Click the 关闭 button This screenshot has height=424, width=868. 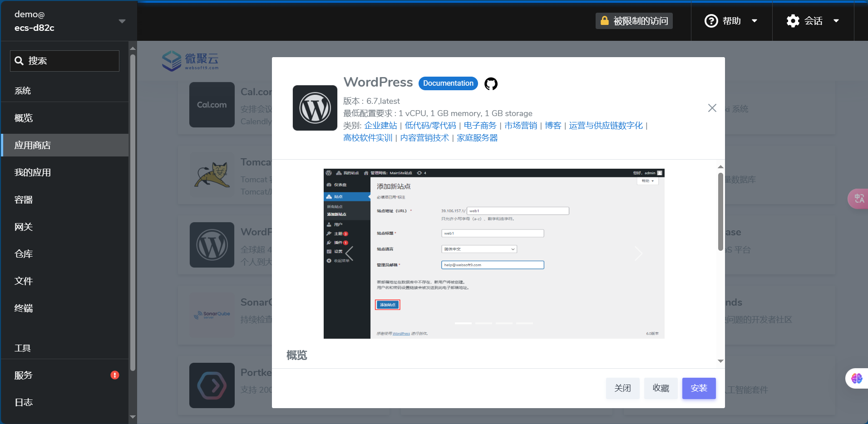click(x=623, y=388)
